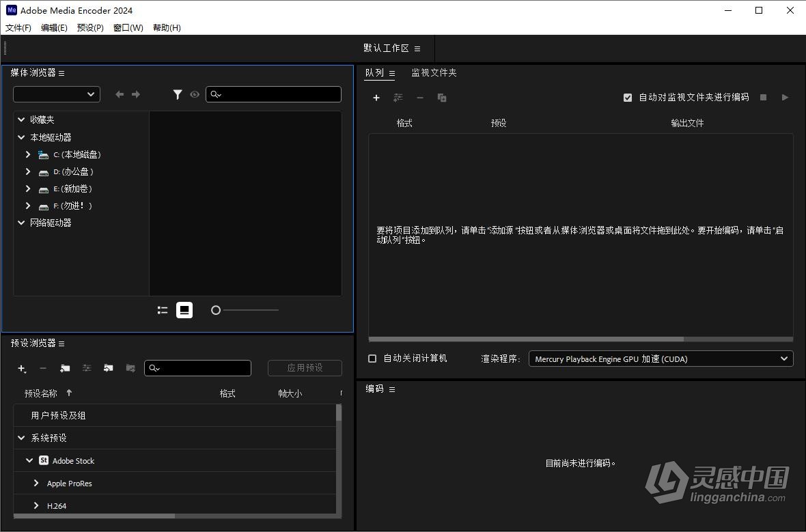This screenshot has height=532, width=806.
Task: Create a new preset with plus icon
Action: click(22, 369)
